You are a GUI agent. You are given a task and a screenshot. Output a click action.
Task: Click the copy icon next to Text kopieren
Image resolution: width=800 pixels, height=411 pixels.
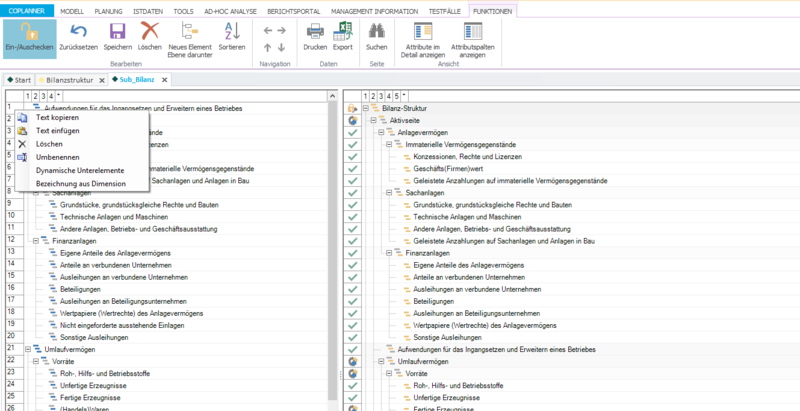[x=22, y=118]
